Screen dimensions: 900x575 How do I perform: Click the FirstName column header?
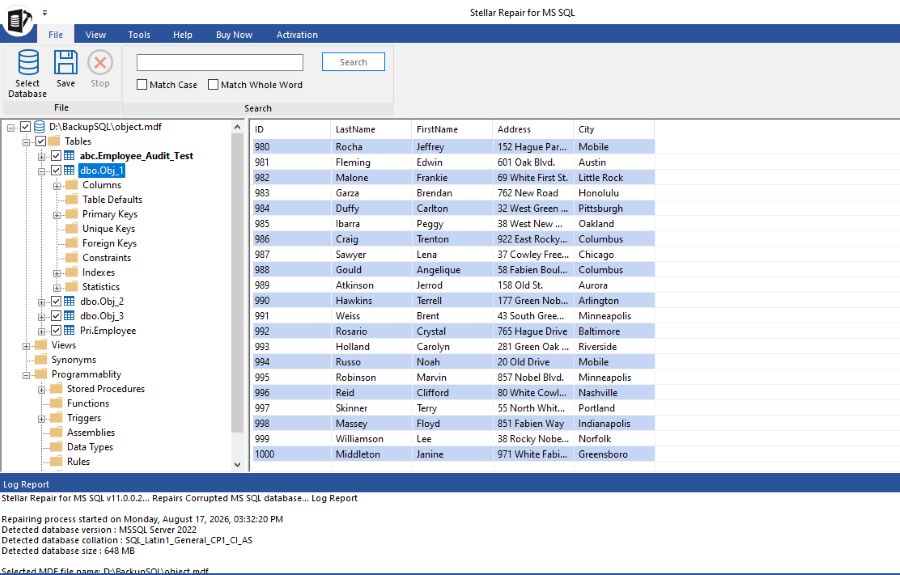[x=452, y=129]
